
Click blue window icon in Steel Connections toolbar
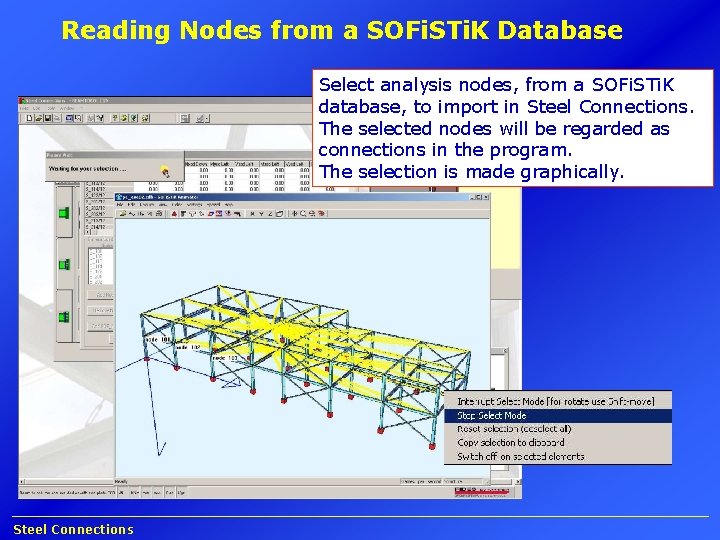(68, 118)
